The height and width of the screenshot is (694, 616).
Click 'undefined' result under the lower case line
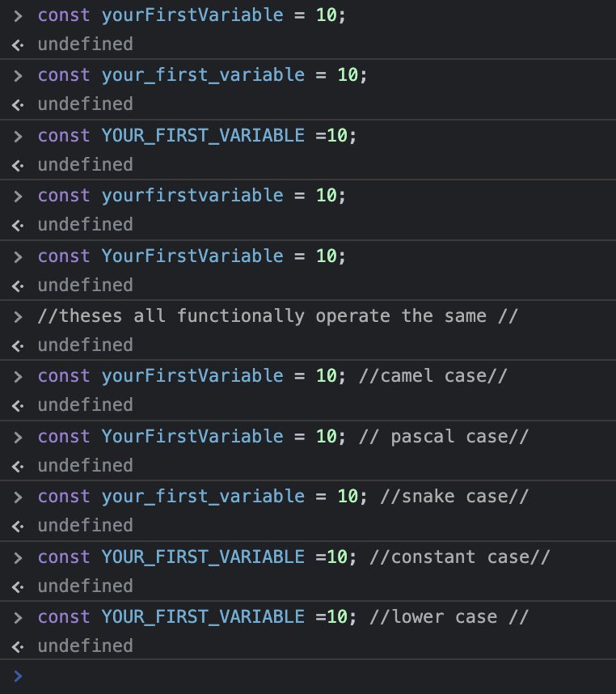(86, 645)
